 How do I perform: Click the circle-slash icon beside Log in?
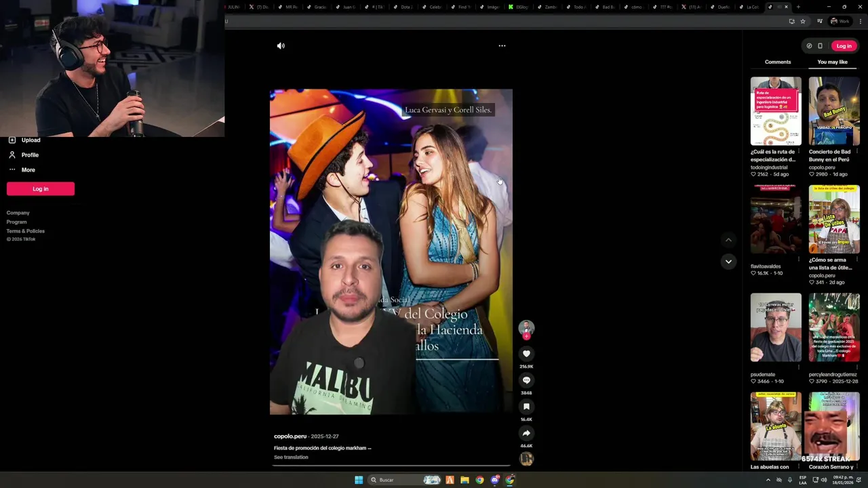pyautogui.click(x=809, y=46)
